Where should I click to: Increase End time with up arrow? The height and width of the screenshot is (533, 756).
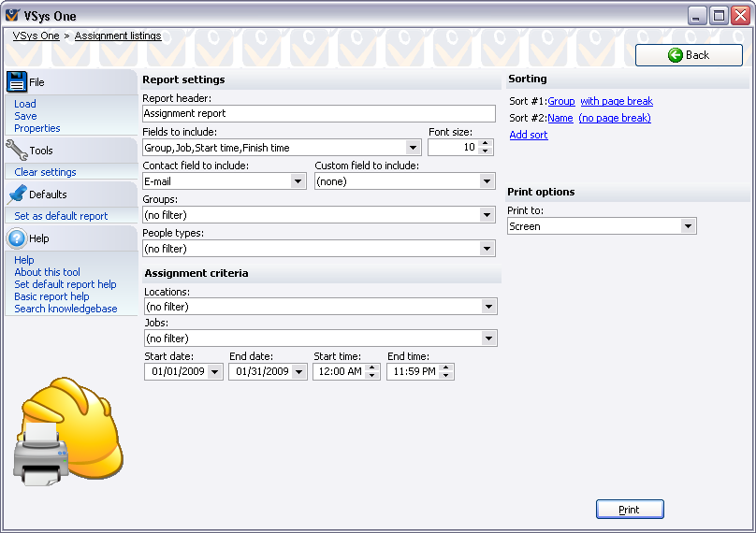tap(446, 367)
